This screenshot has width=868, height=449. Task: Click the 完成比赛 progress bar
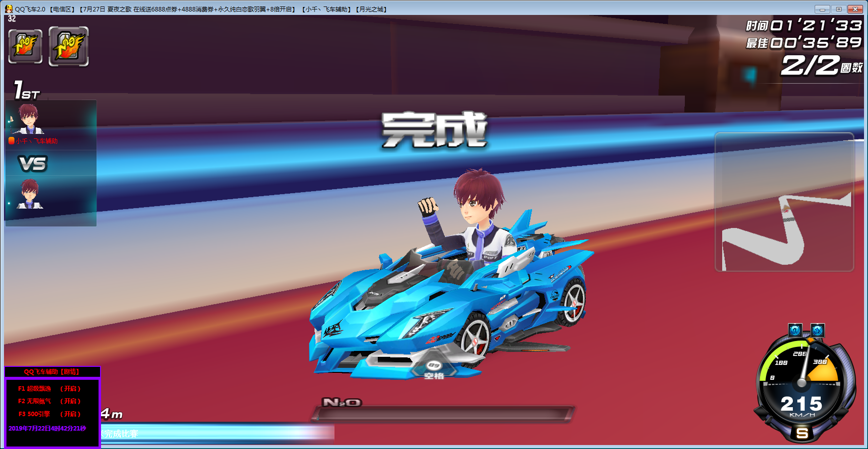218,433
